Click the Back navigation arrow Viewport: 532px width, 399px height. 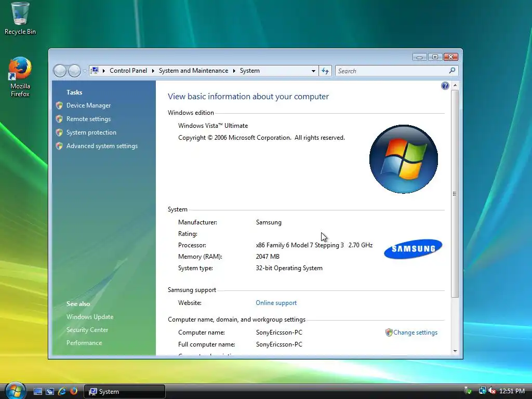pos(60,71)
